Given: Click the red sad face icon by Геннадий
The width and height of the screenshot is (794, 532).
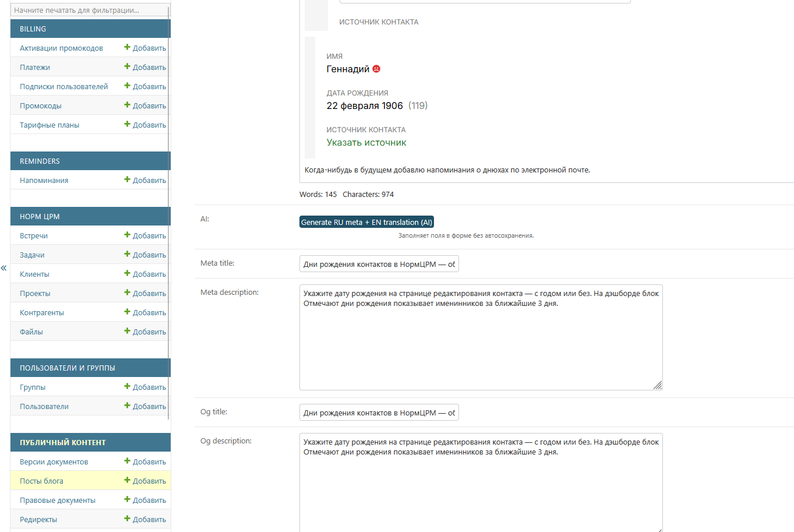Looking at the screenshot, I should pyautogui.click(x=376, y=69).
